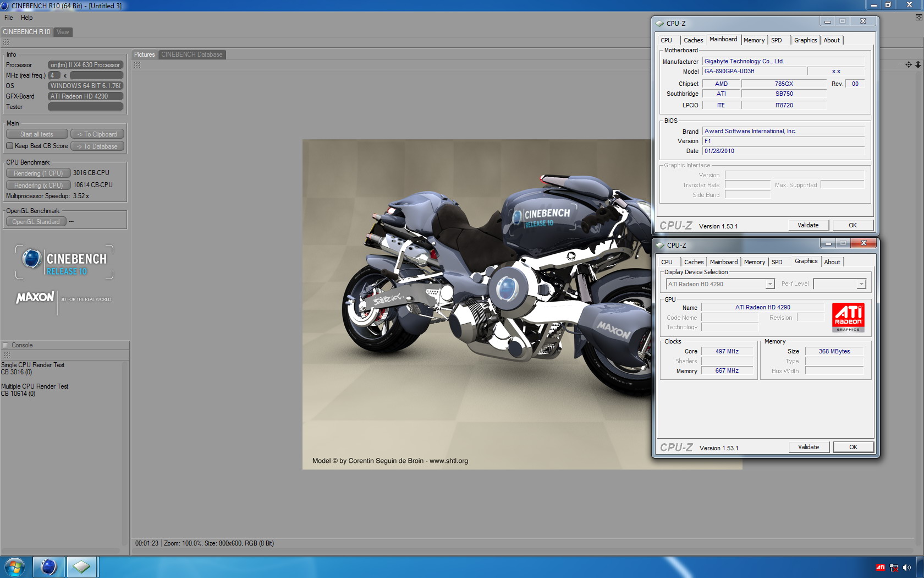Click the disconnected network tray icon

894,568
